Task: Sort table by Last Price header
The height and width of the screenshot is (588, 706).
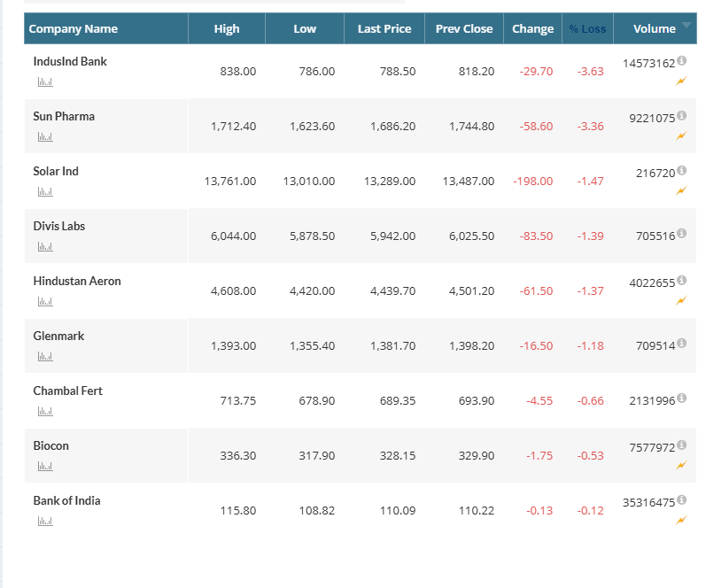Action: (x=384, y=29)
